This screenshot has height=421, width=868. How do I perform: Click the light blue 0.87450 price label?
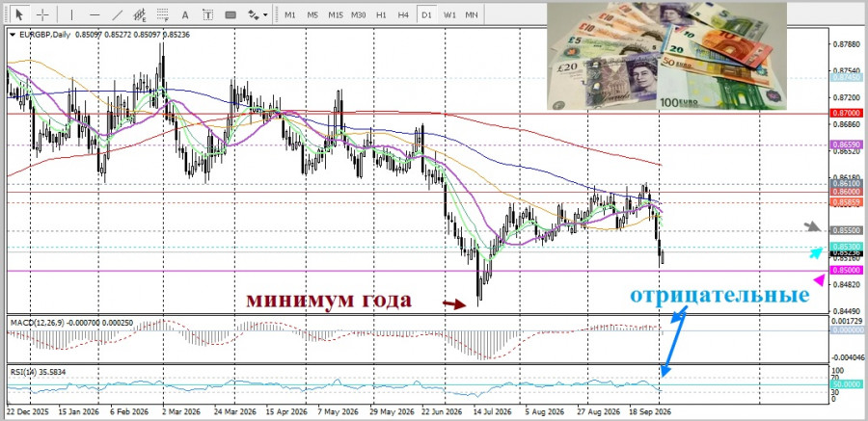click(847, 78)
